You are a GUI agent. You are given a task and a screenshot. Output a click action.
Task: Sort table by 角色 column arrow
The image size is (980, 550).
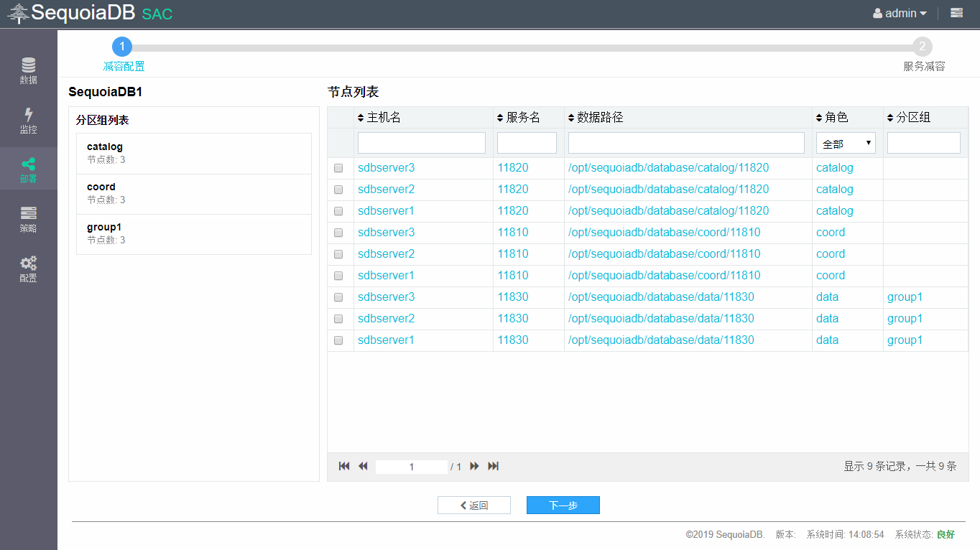click(819, 118)
